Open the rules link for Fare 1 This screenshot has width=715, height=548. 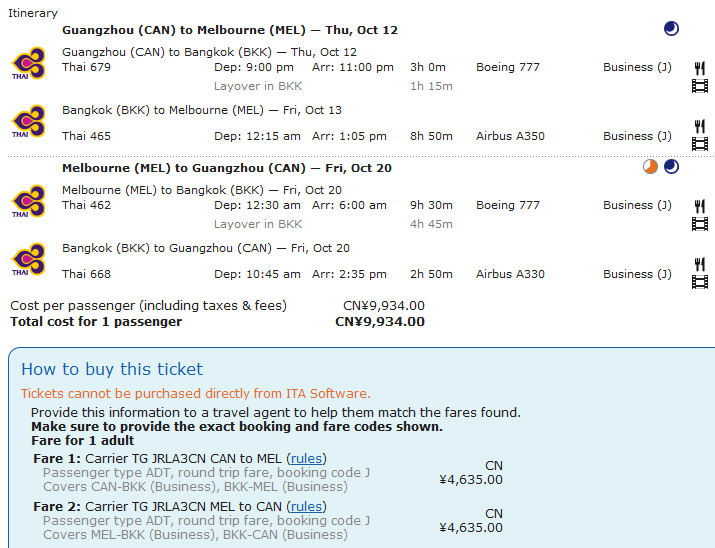click(x=307, y=458)
